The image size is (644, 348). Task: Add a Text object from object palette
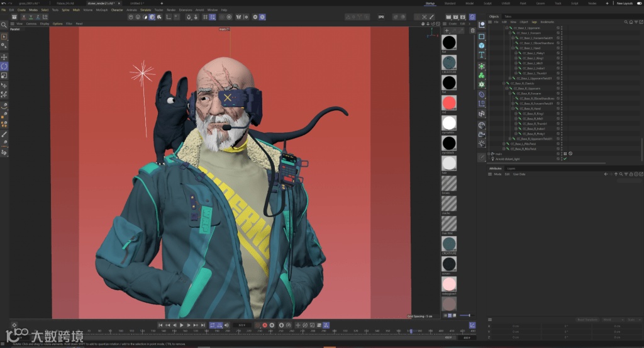[x=482, y=55]
